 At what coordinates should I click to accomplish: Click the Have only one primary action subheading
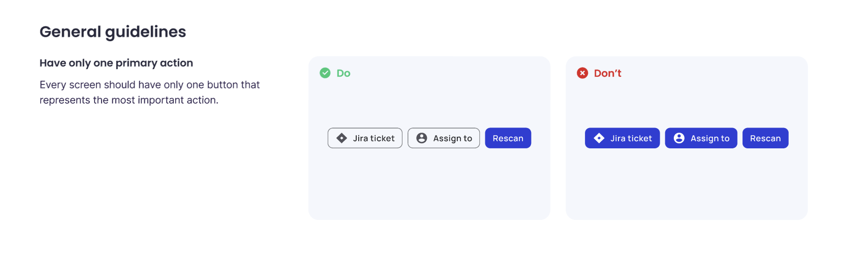116,63
